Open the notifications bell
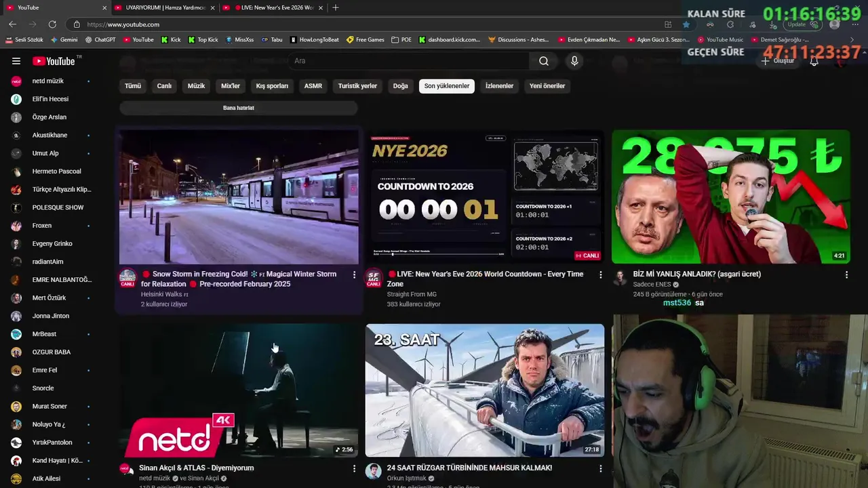 coord(814,61)
